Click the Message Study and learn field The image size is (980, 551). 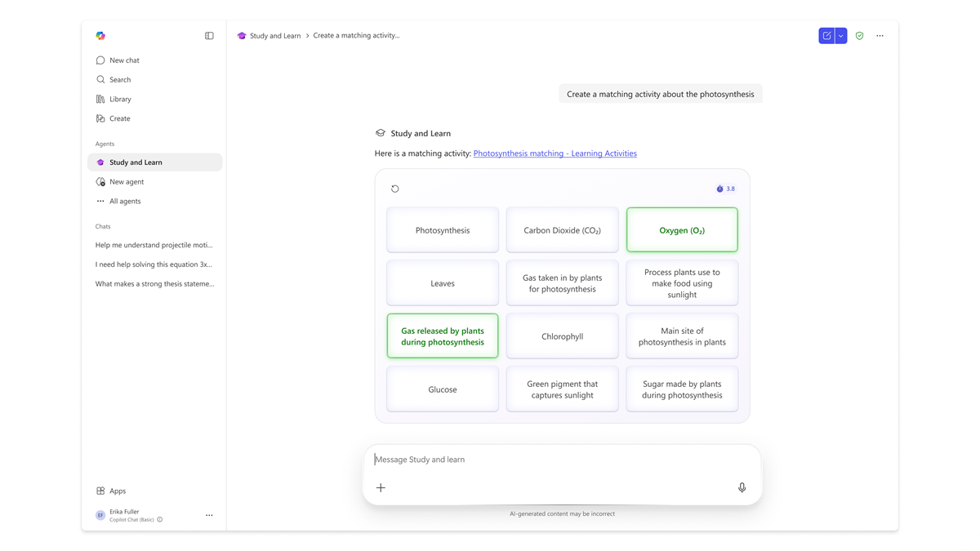[563, 460]
